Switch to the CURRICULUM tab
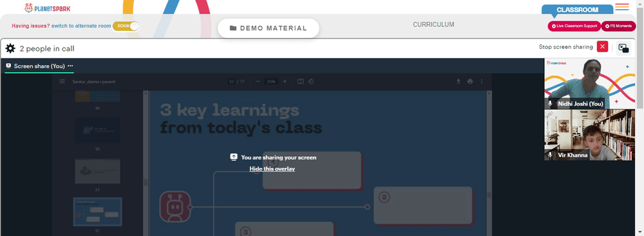Image resolution: width=644 pixels, height=236 pixels. [433, 24]
